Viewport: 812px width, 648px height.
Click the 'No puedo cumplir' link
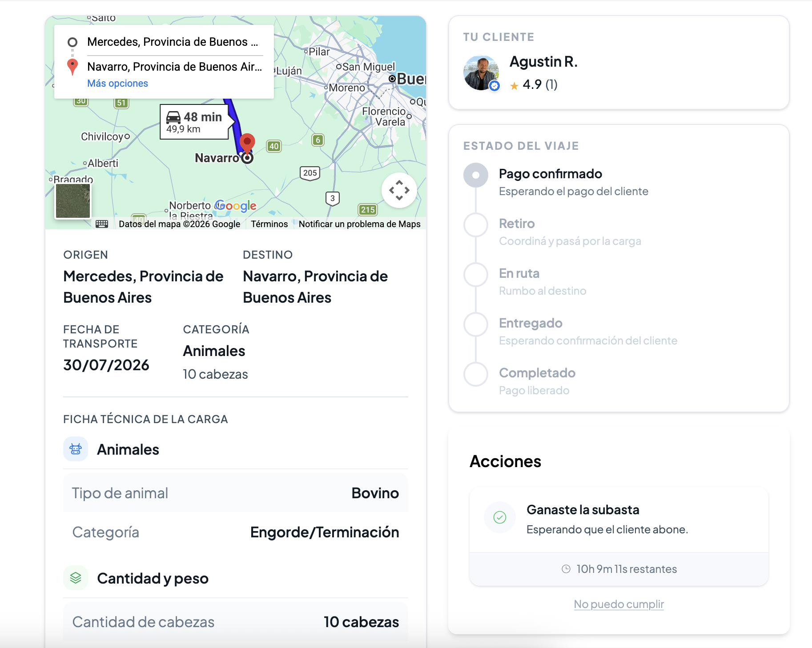click(619, 604)
